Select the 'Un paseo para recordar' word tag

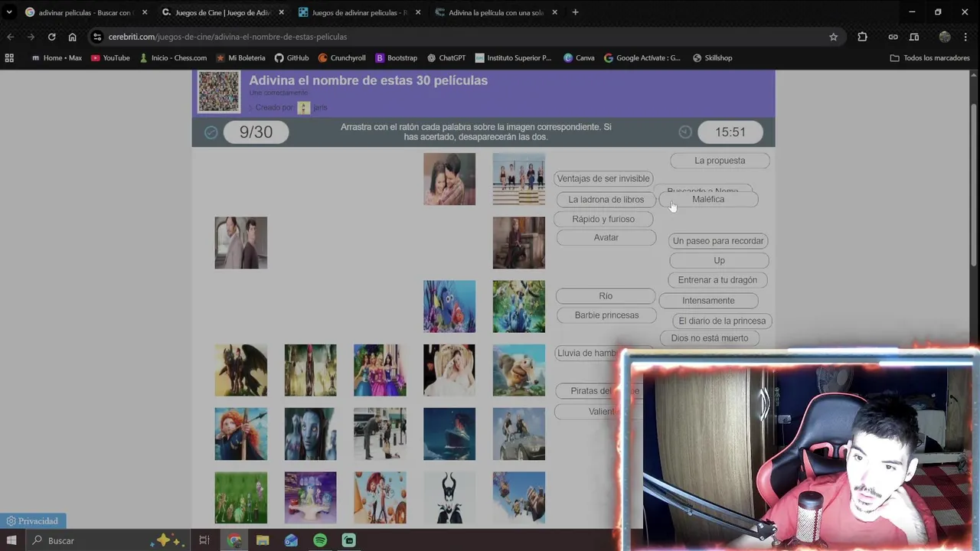point(718,241)
